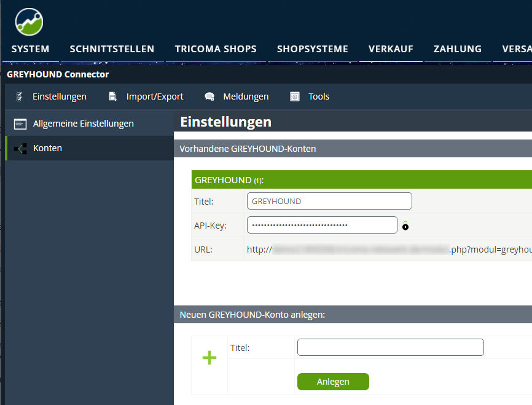Click the lock icon beside API-Key
This screenshot has height=405, width=532.
tap(405, 226)
